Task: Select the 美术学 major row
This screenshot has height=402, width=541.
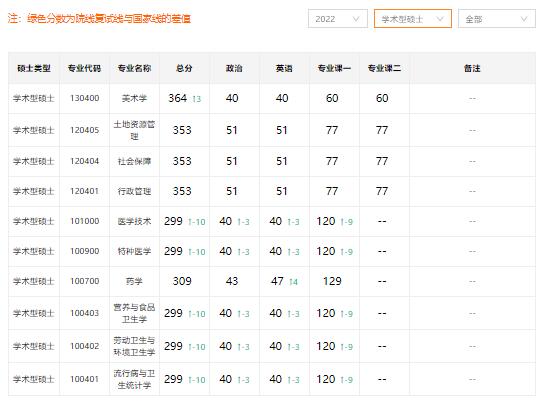Action: click(x=272, y=98)
